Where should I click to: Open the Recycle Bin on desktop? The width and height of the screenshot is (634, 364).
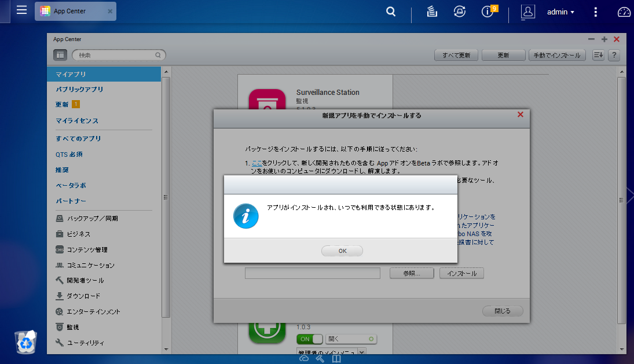tap(26, 342)
